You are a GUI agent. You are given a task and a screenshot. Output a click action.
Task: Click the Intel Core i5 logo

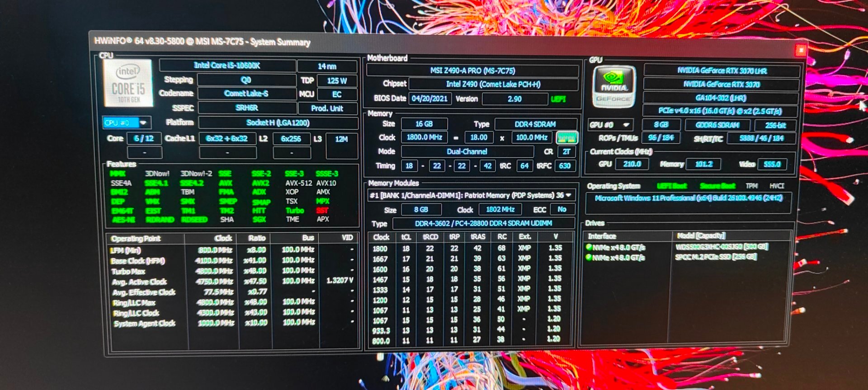128,84
